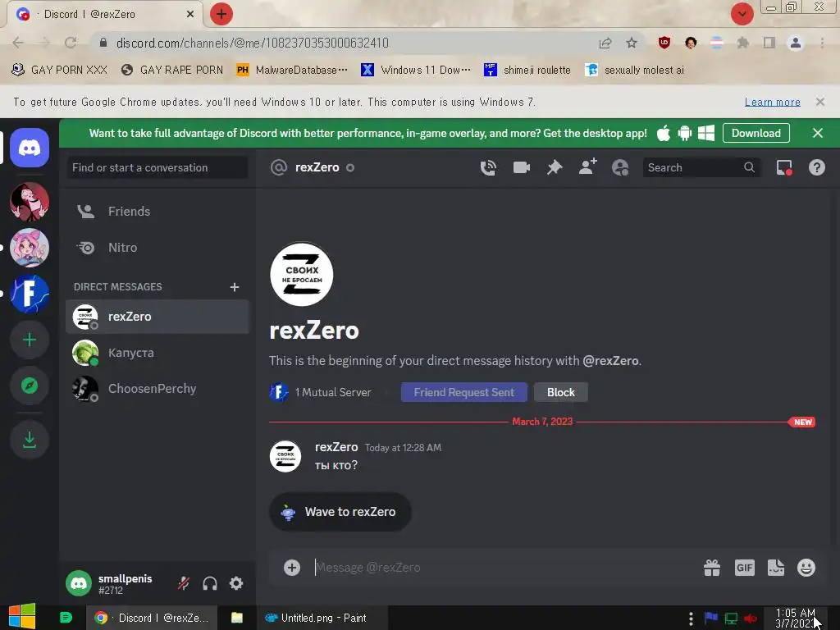This screenshot has height=630, width=840.
Task: Show user profile icon in header
Action: 620,167
